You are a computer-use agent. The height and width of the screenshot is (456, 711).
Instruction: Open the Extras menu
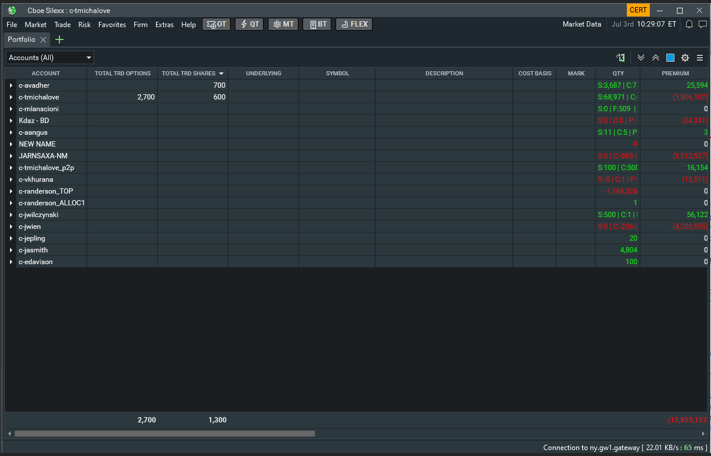(x=164, y=24)
